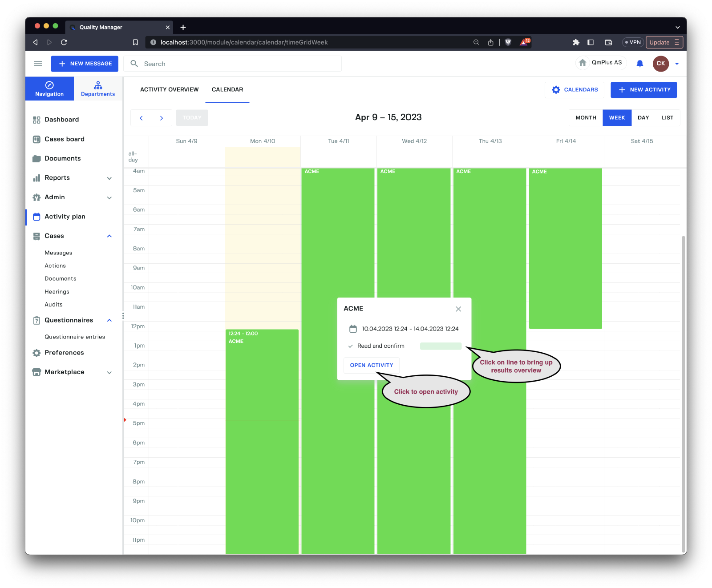Open Cases board in sidebar
Screen dimensions: 712x588
[64, 139]
